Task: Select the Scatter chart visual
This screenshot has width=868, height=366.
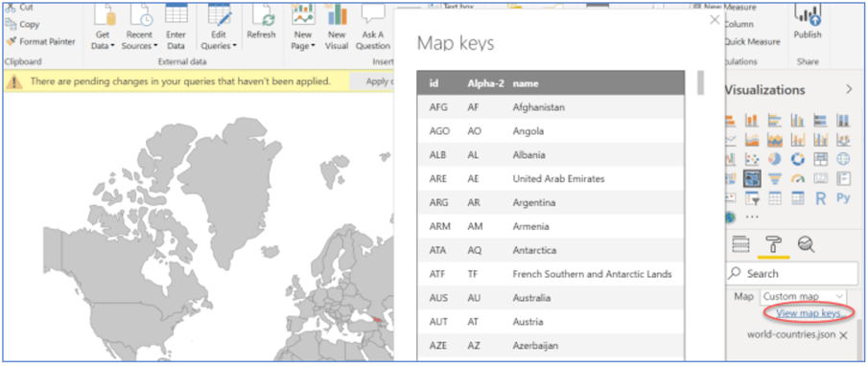Action: 752,159
